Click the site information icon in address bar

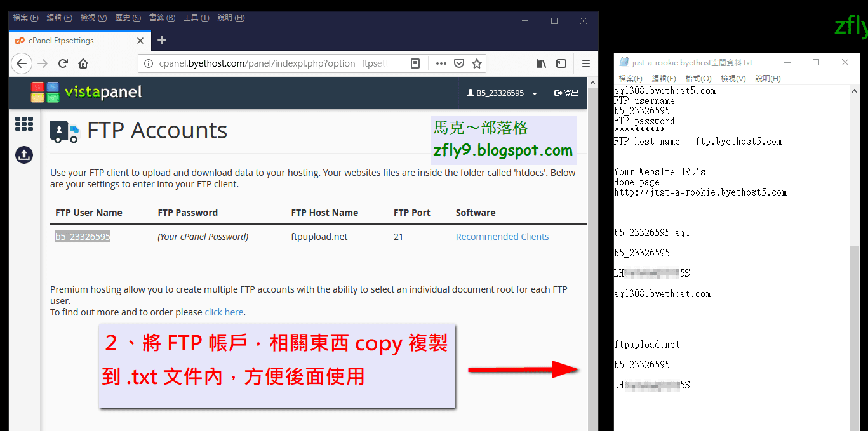point(148,63)
